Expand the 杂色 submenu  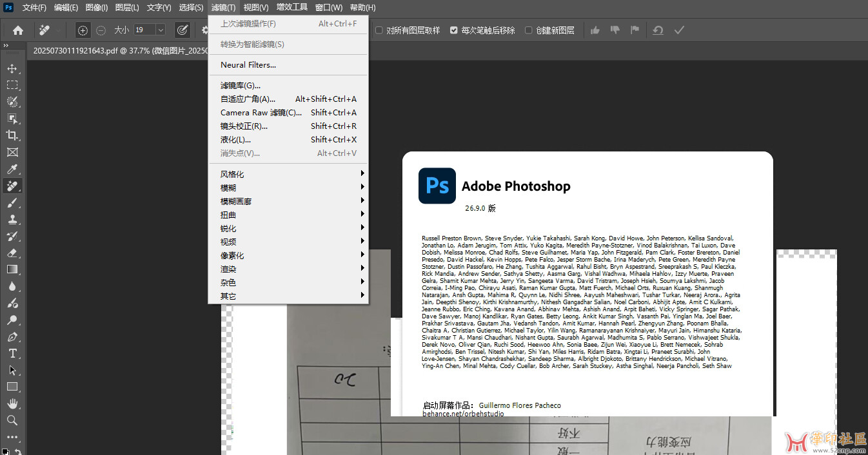tap(288, 282)
